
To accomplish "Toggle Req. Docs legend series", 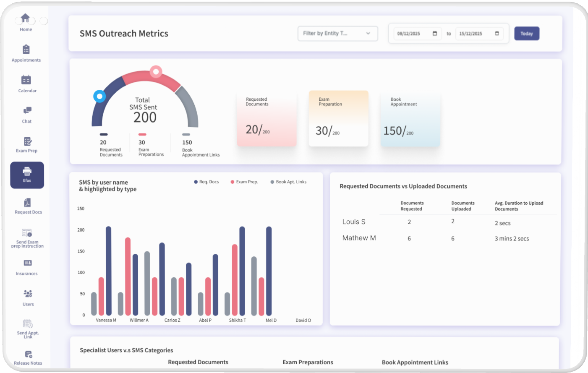I will tap(206, 182).
